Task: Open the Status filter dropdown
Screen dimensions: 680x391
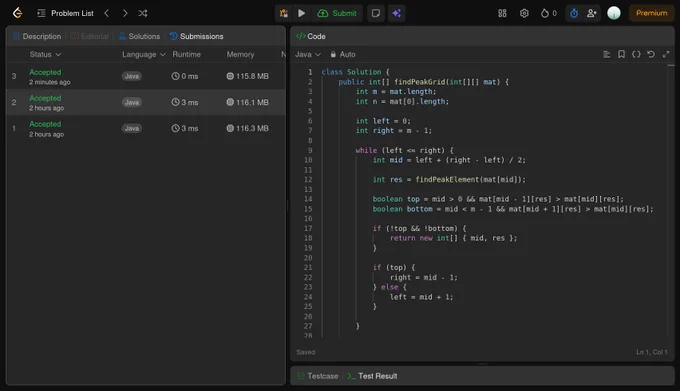Action: pyautogui.click(x=45, y=54)
